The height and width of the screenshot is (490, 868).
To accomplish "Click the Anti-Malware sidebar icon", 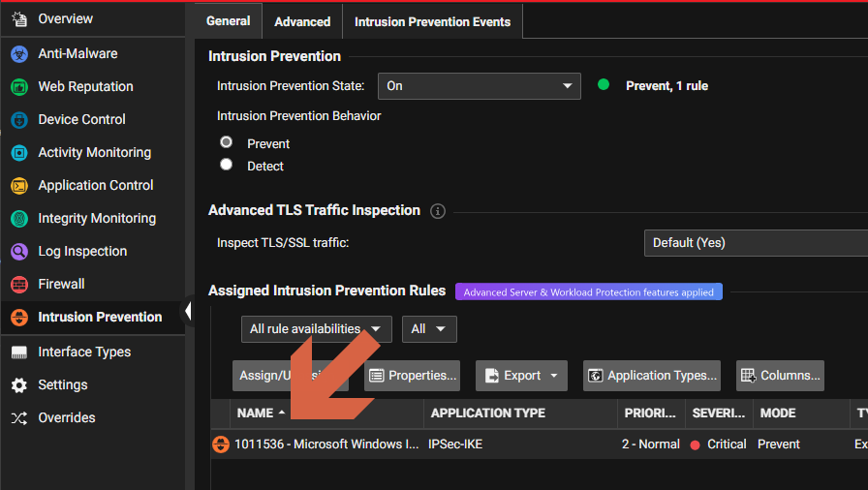I will pyautogui.click(x=19, y=54).
